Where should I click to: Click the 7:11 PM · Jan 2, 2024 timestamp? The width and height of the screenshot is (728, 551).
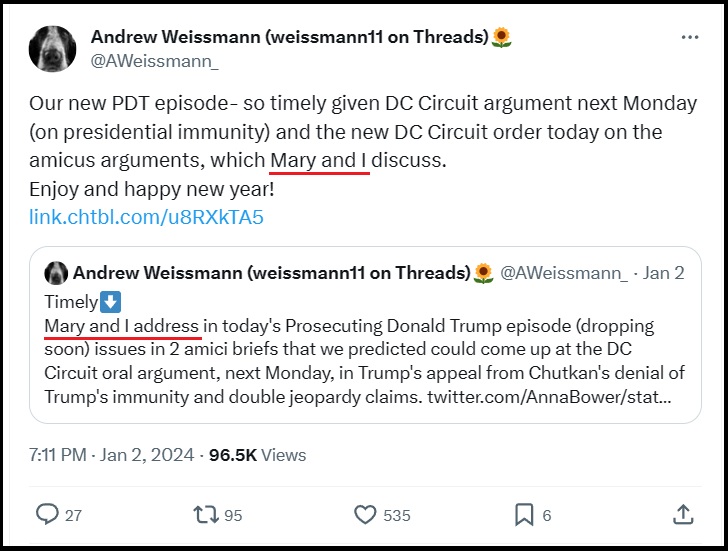(x=111, y=454)
